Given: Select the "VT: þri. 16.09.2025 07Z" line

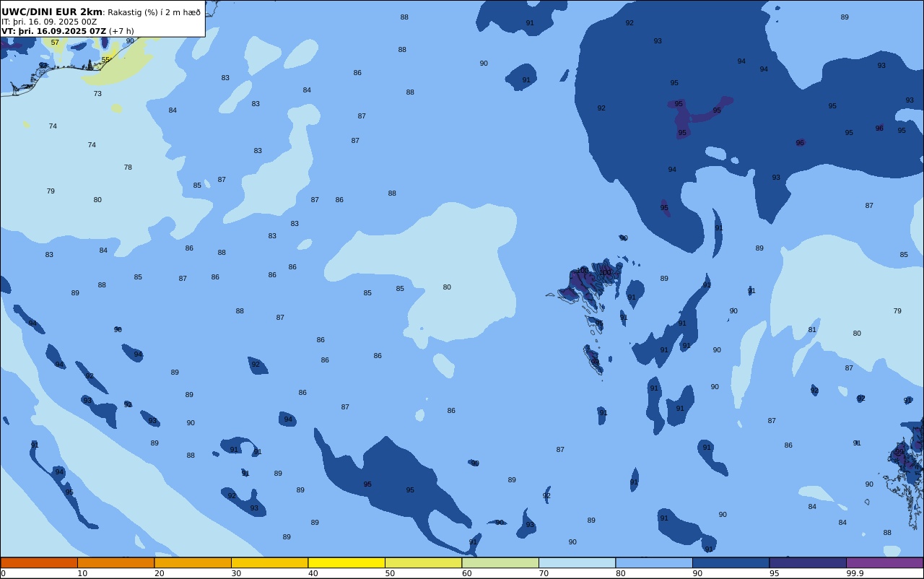Looking at the screenshot, I should point(54,31).
